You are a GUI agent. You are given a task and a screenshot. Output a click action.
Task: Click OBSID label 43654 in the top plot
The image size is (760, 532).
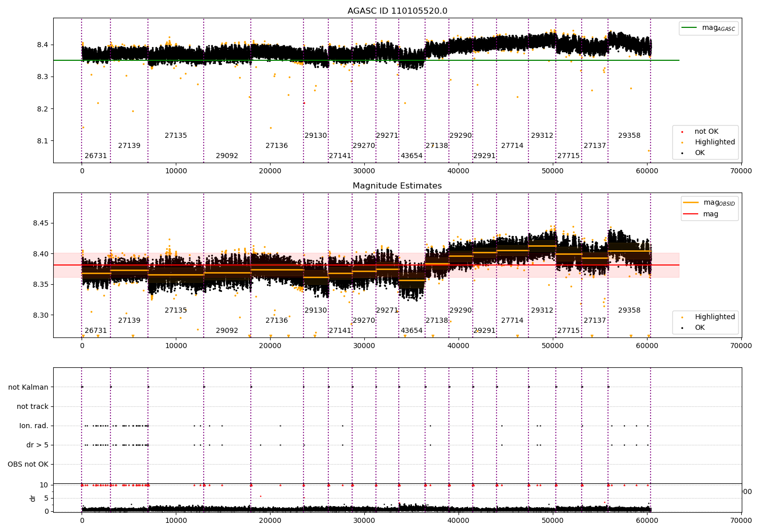tap(411, 156)
